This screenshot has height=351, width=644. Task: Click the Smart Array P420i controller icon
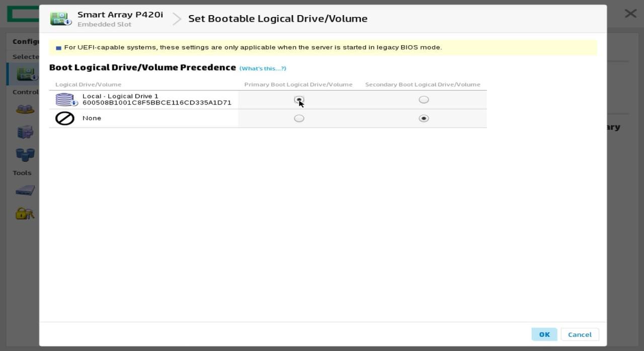pos(60,19)
